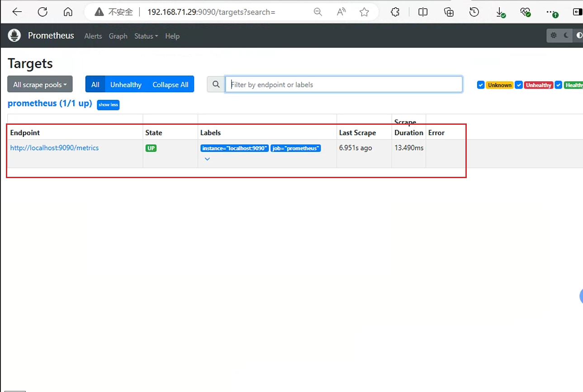Click the Collapse All button

(x=171, y=84)
